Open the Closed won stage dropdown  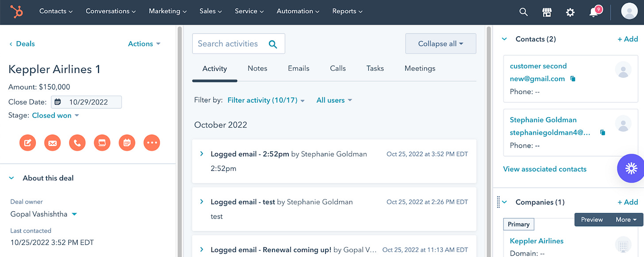(56, 115)
